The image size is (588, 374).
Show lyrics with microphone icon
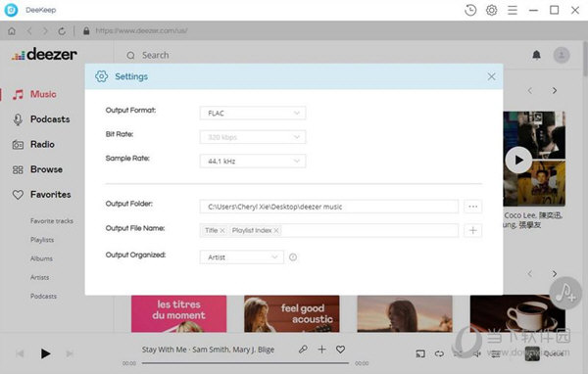(303, 350)
